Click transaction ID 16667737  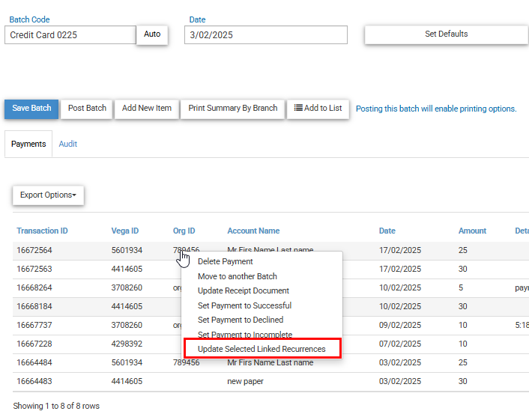point(34,325)
